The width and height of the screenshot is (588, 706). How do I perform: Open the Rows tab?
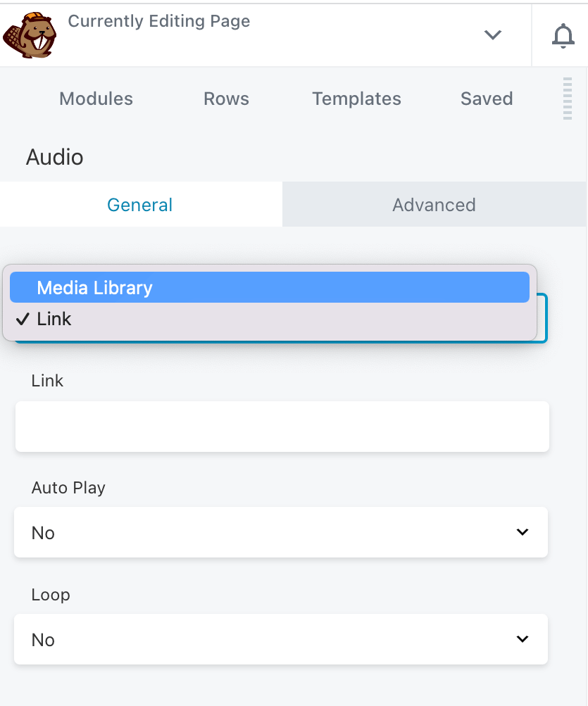[x=226, y=99]
